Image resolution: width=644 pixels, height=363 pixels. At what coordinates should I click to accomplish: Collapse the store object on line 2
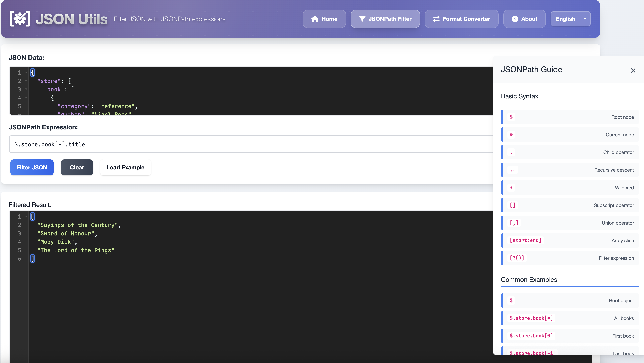pos(26,81)
